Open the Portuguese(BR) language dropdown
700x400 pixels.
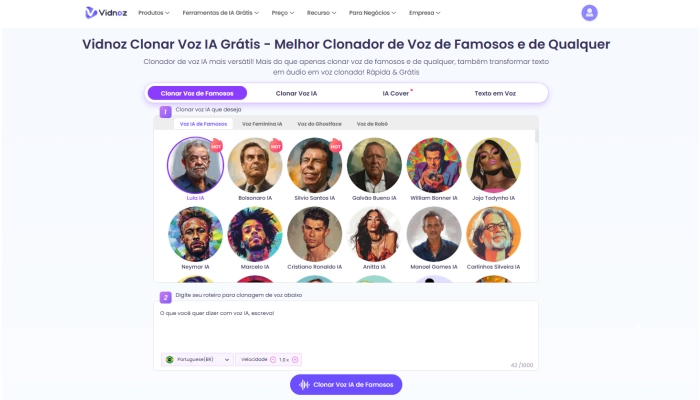tap(197, 360)
